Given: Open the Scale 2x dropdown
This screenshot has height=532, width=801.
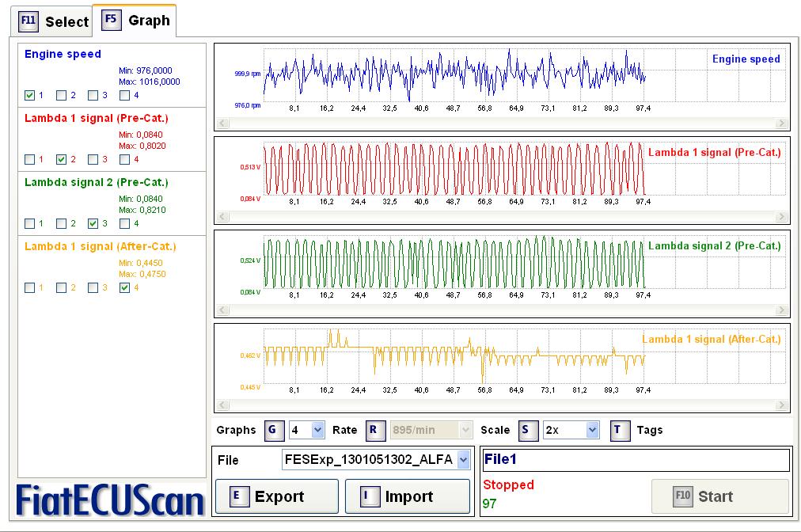Looking at the screenshot, I should pos(592,430).
